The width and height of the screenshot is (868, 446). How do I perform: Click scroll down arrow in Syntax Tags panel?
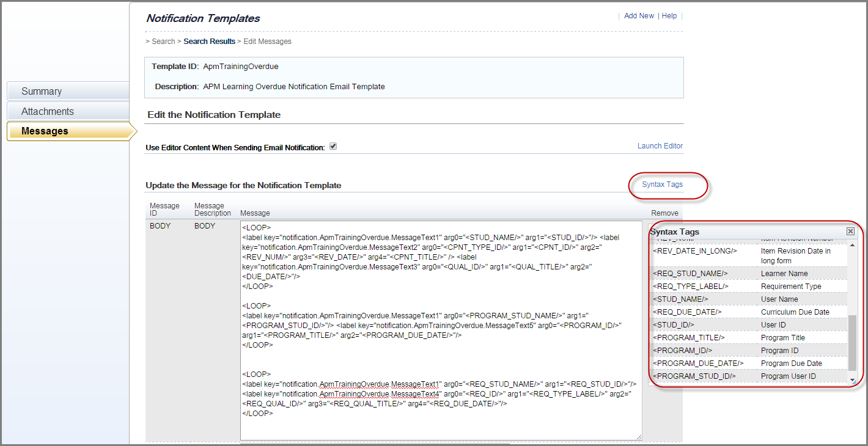(853, 380)
